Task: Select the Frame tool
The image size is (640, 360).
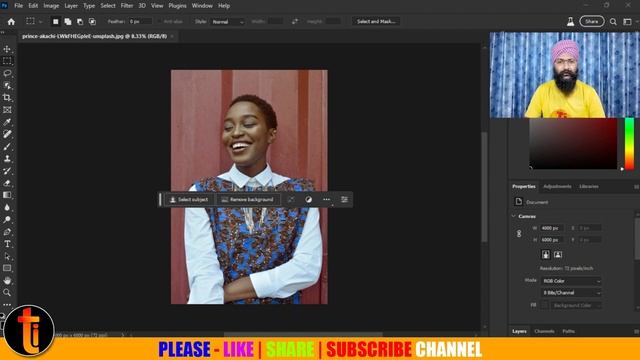Action: pos(7,110)
